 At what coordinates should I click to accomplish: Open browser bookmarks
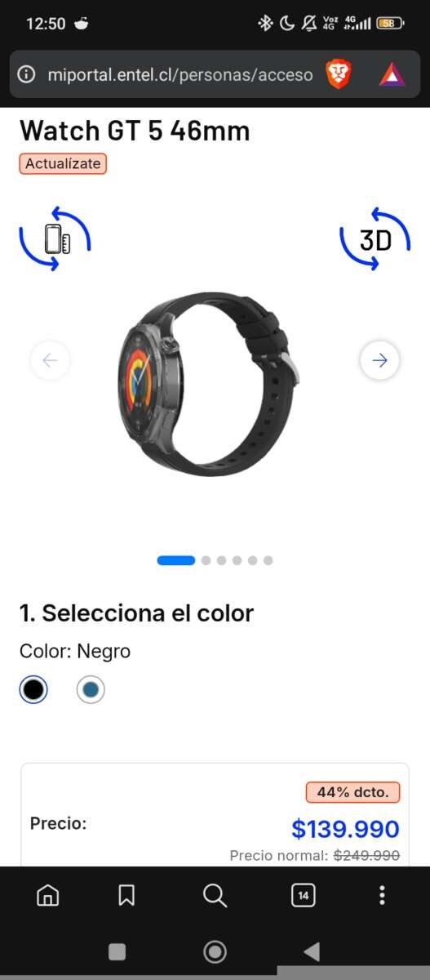tap(126, 896)
